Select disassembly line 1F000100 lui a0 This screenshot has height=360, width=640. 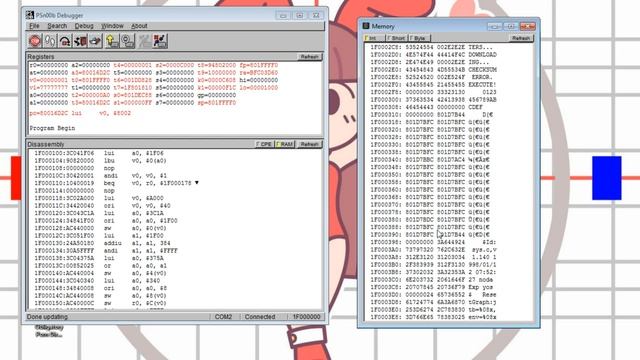(99, 153)
